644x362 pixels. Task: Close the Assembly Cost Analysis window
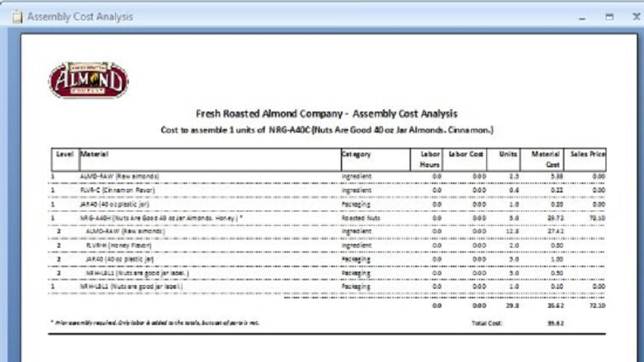tap(636, 17)
